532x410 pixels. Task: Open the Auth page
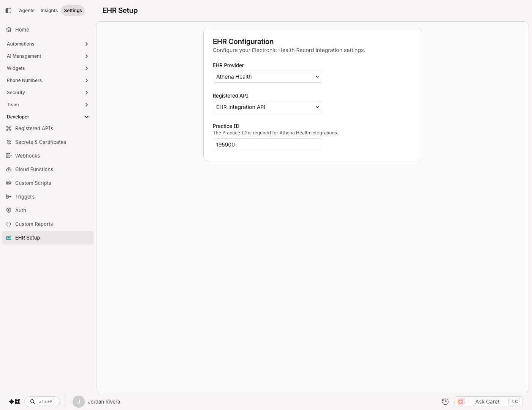(48, 210)
